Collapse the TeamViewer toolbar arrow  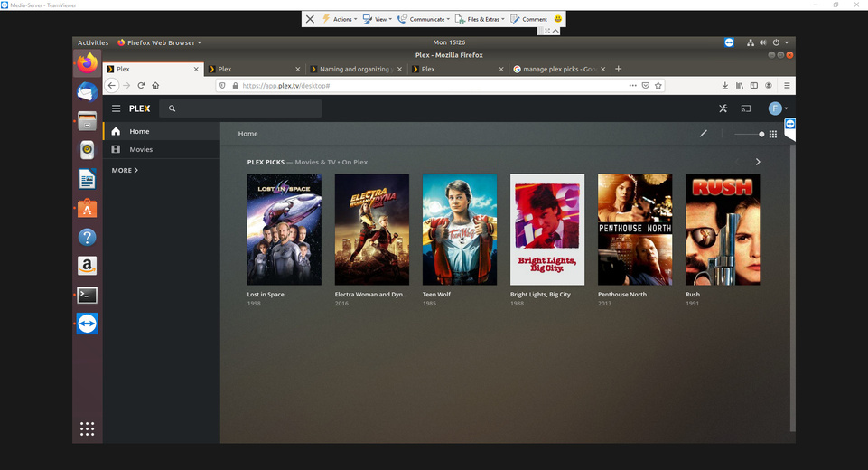click(x=555, y=31)
